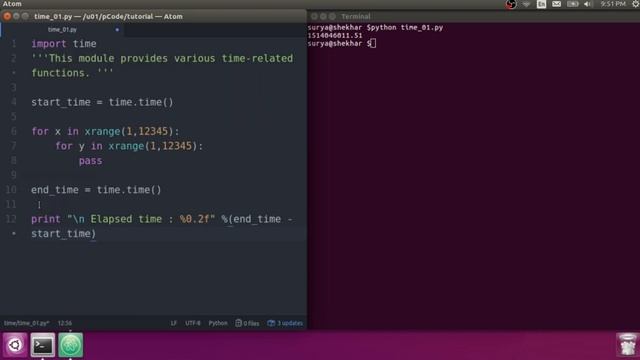Click the Terminal prompt cursor
The image size is (640, 360).
(373, 43)
